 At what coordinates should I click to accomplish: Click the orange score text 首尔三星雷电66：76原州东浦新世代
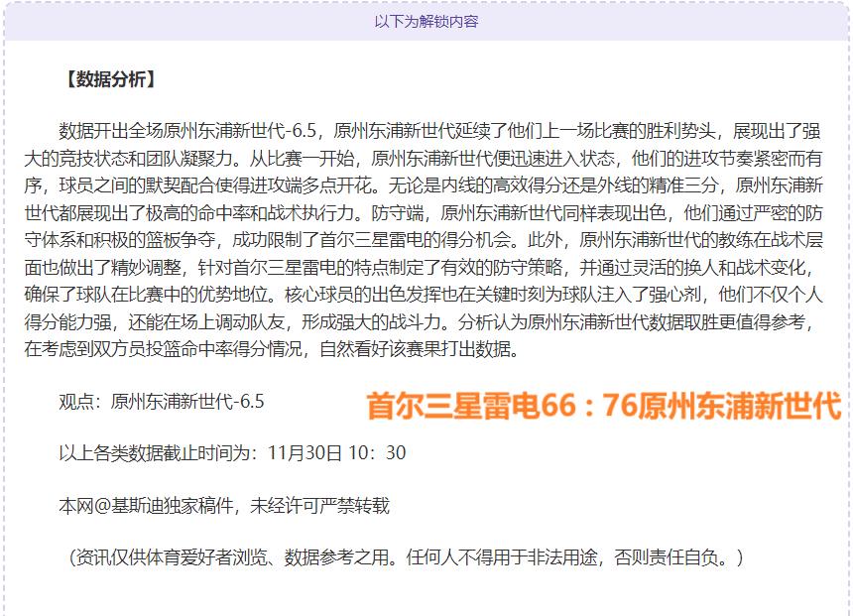tap(604, 406)
